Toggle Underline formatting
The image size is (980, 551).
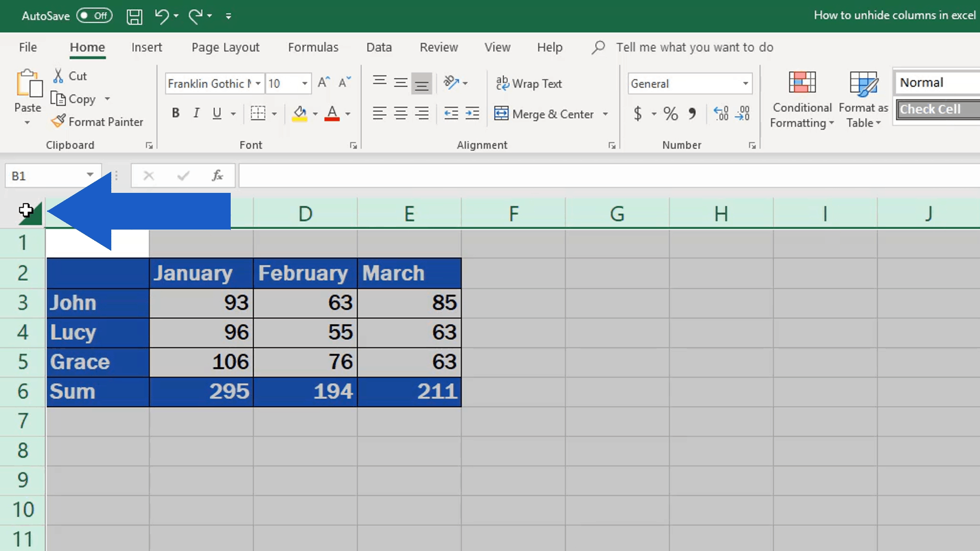pyautogui.click(x=217, y=113)
